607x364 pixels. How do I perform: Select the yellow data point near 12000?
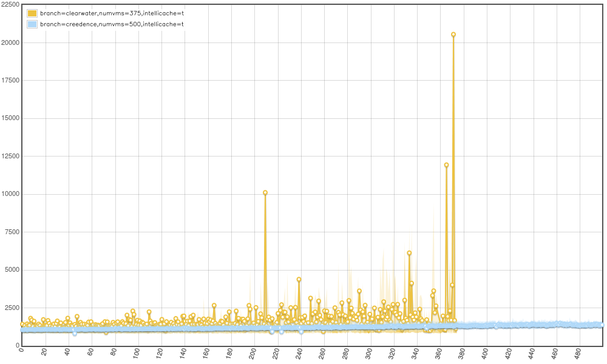(446, 165)
